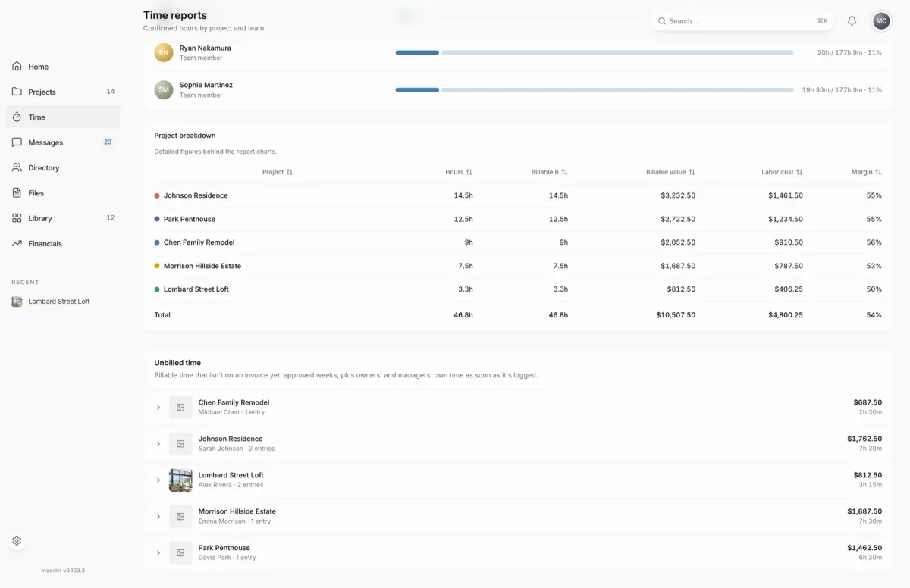Go to Home in the sidebar

click(63, 67)
